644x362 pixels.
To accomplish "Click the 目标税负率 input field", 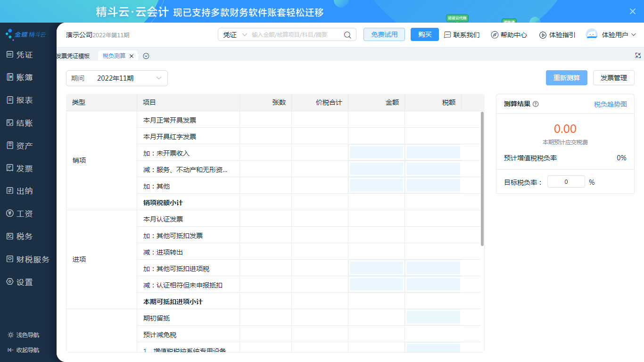I will (x=566, y=182).
